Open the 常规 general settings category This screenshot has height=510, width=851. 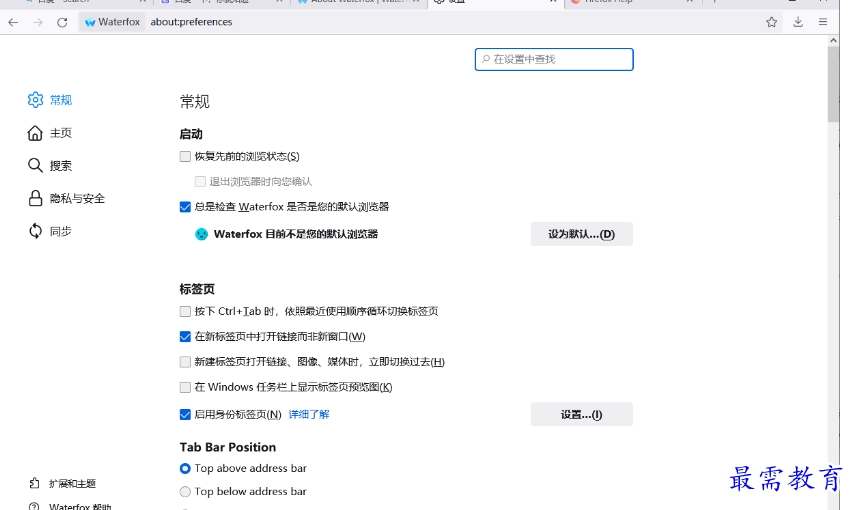pos(50,100)
